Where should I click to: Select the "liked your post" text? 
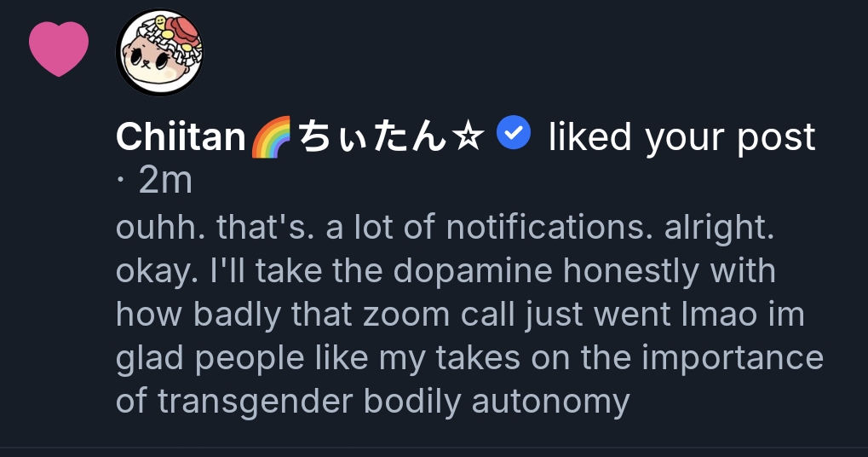[681, 136]
